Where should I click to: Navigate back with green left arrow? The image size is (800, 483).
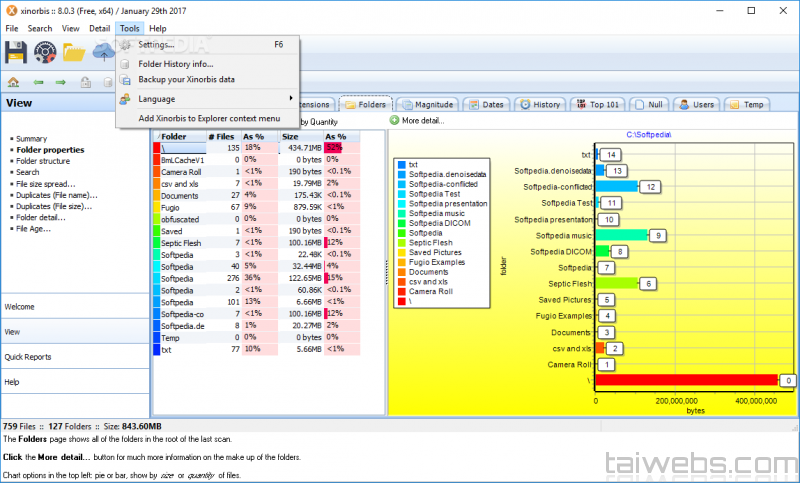click(x=38, y=82)
